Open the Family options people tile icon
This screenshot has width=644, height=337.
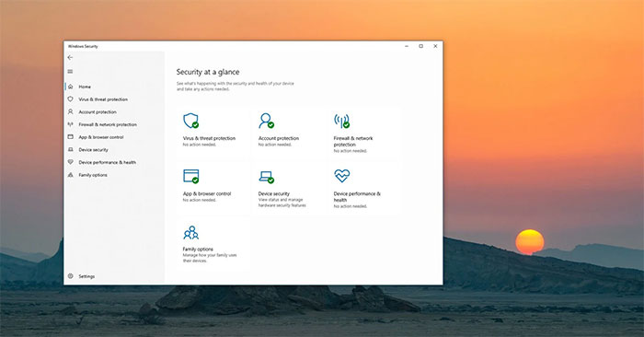coord(191,232)
